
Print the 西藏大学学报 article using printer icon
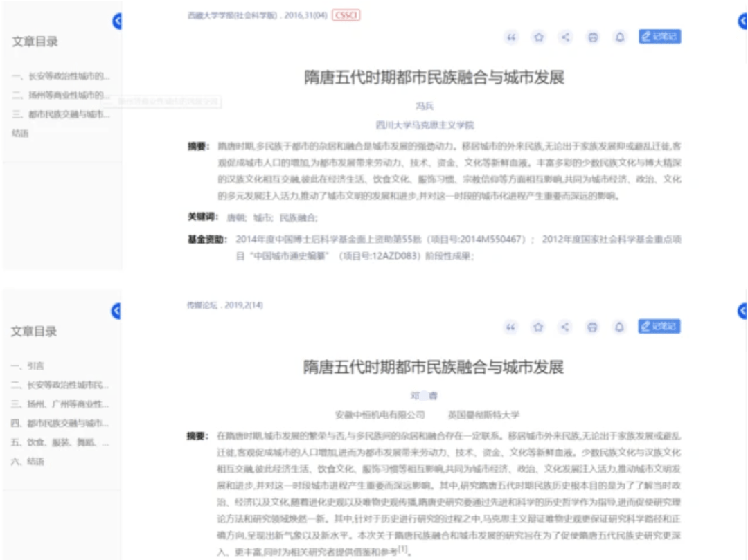point(593,37)
